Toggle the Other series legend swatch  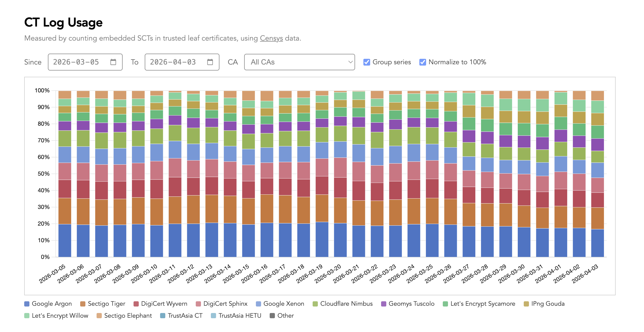[x=272, y=316]
